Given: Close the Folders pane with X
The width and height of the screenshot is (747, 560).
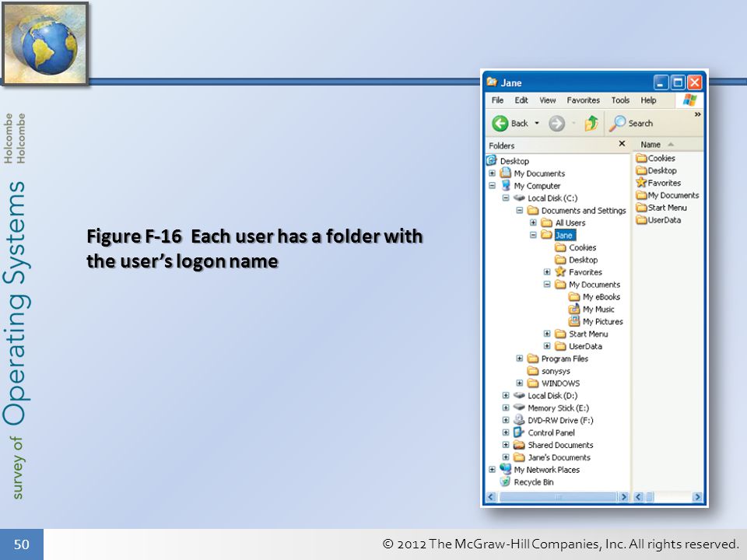Looking at the screenshot, I should coord(622,143).
